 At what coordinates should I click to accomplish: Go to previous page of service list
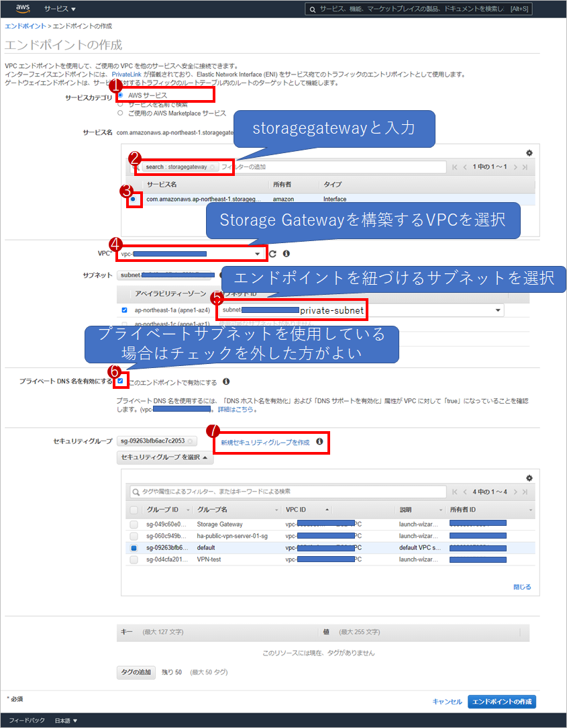pyautogui.click(x=465, y=167)
